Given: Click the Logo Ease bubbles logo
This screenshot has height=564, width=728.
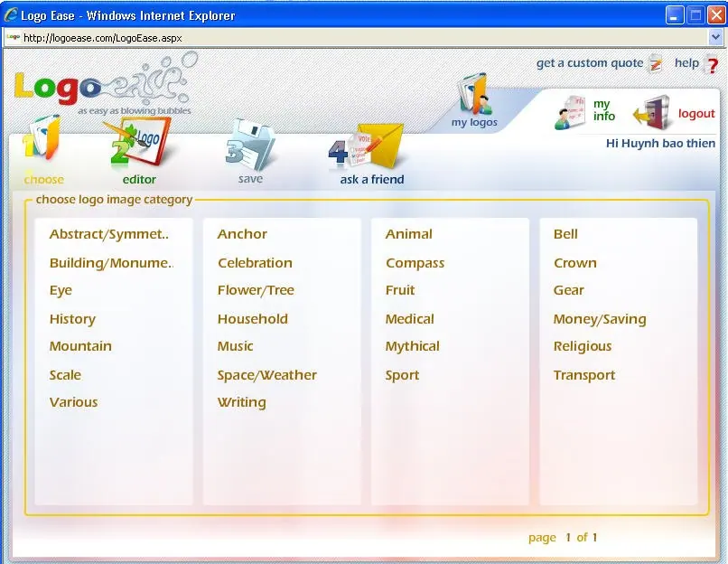Looking at the screenshot, I should [x=107, y=84].
